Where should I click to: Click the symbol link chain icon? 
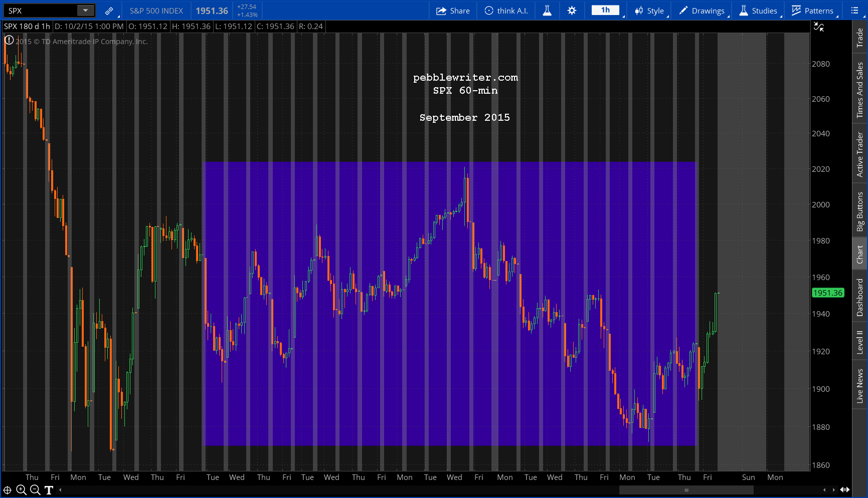tap(109, 11)
